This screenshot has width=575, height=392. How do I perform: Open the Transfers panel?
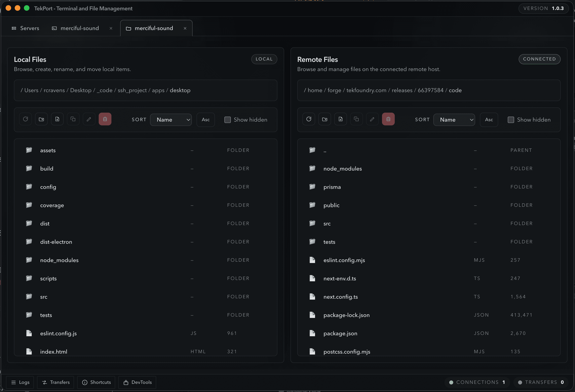coord(56,382)
